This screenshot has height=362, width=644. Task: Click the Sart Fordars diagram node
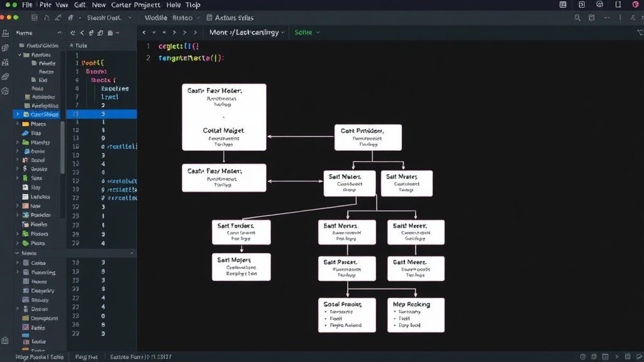[x=241, y=233]
